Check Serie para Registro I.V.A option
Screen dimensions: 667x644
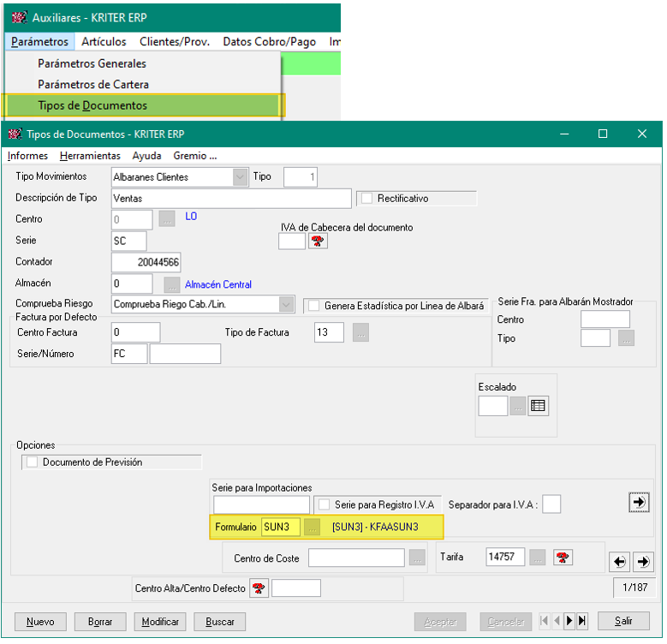point(323,505)
